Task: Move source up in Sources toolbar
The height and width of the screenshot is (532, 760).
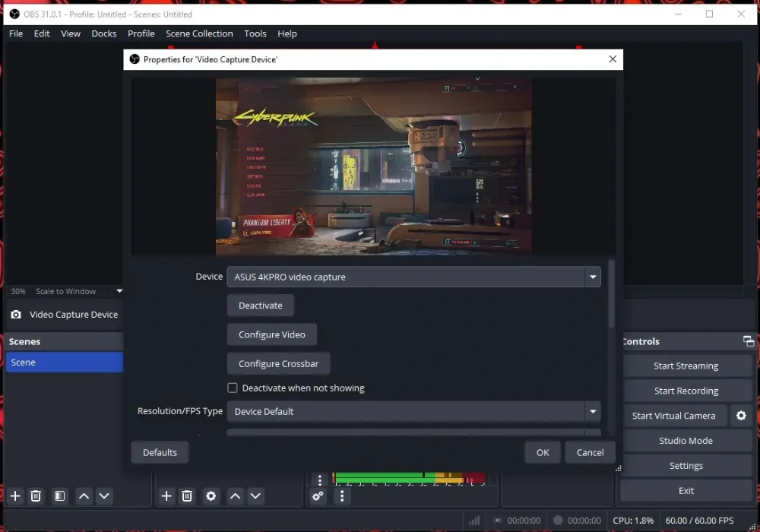Action: 235,496
